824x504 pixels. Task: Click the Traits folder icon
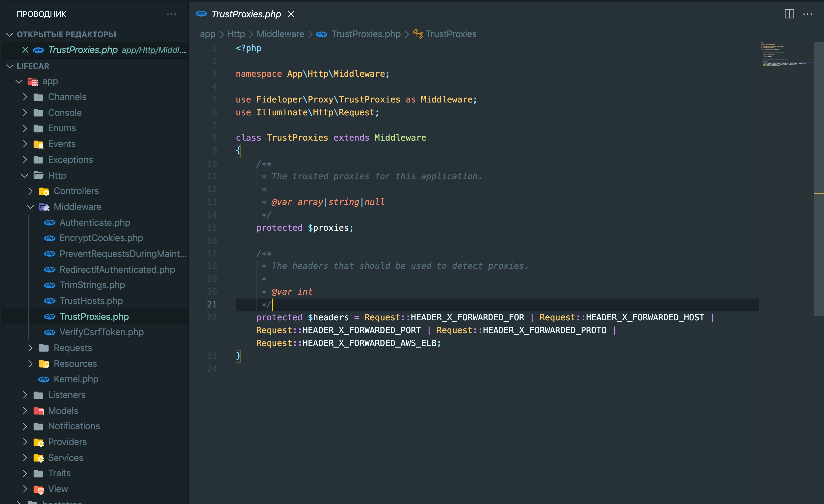pyautogui.click(x=38, y=474)
